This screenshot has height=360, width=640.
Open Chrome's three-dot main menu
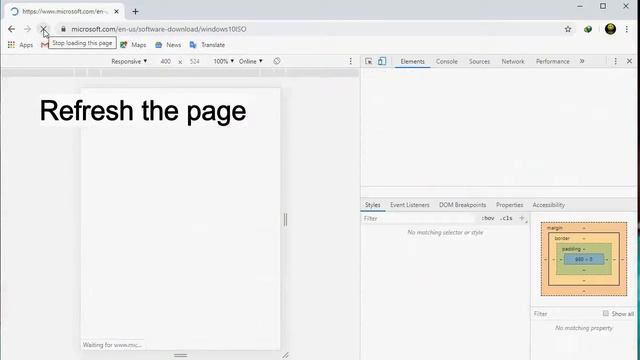pos(627,29)
